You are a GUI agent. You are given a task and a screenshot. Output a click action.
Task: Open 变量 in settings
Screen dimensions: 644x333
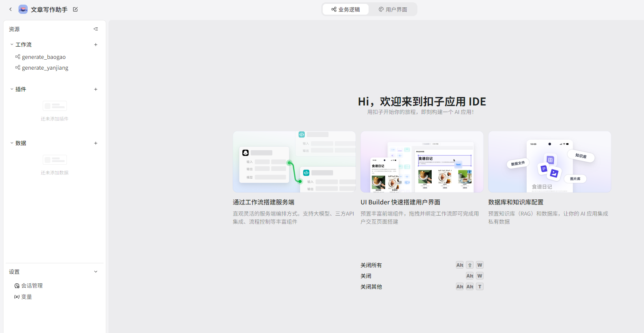click(26, 297)
